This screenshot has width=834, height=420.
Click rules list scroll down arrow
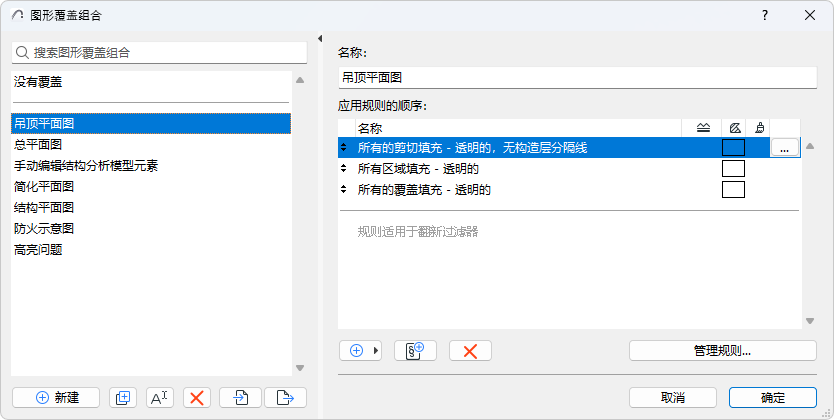click(810, 321)
